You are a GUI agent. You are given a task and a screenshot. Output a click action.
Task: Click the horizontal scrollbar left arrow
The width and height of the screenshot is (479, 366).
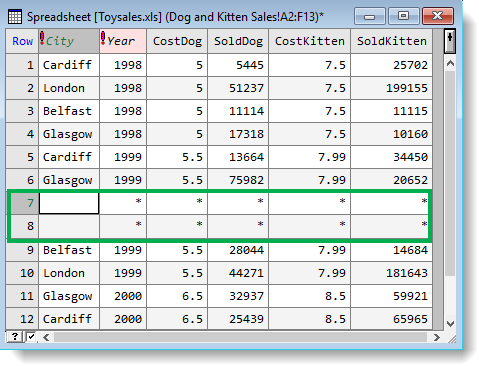[x=46, y=337]
